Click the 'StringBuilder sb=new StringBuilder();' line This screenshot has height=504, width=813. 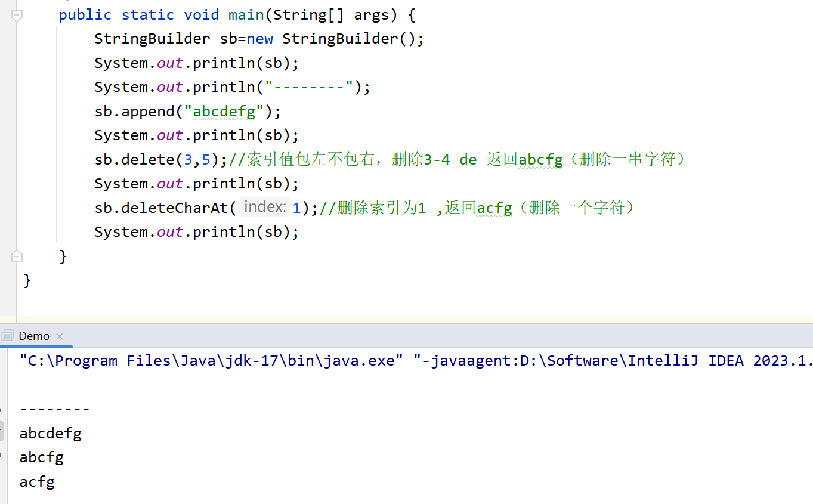tap(259, 39)
